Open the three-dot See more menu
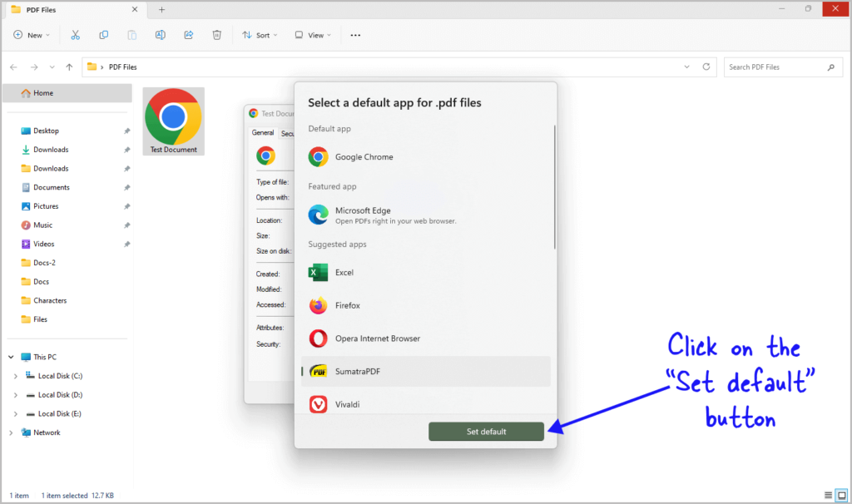The width and height of the screenshot is (852, 504). click(355, 35)
